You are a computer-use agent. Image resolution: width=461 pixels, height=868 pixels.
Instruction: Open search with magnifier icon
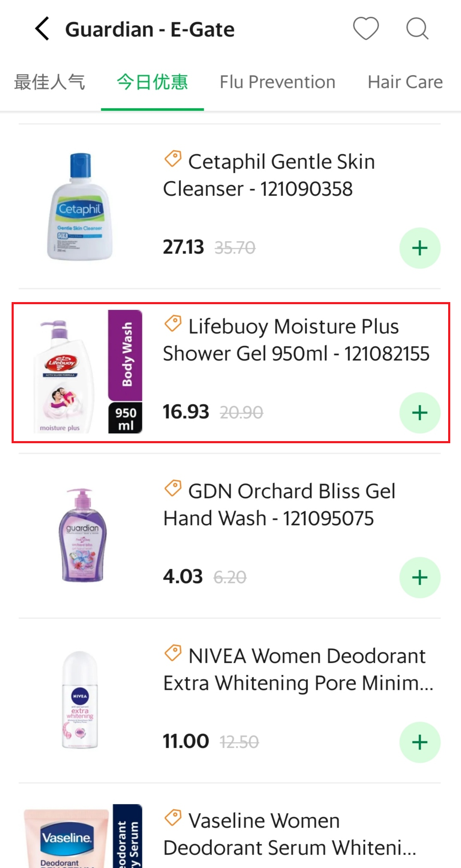point(417,29)
